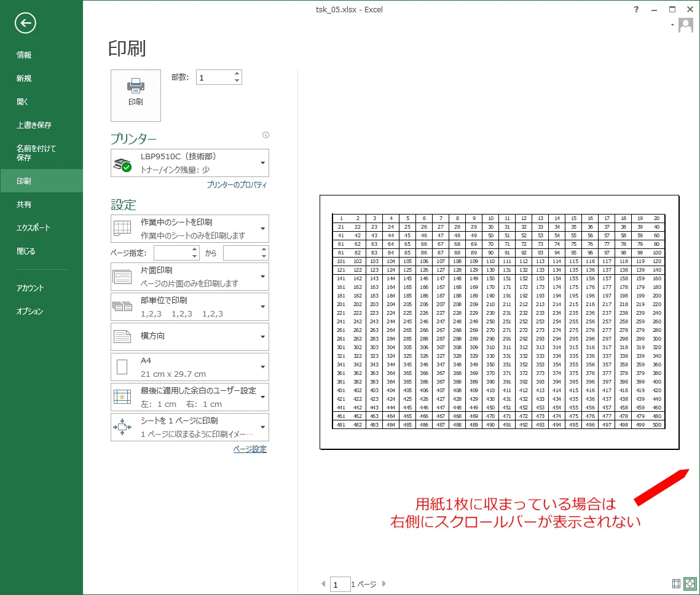Open 作業中のシートを印刷 dropdown

pyautogui.click(x=190, y=229)
